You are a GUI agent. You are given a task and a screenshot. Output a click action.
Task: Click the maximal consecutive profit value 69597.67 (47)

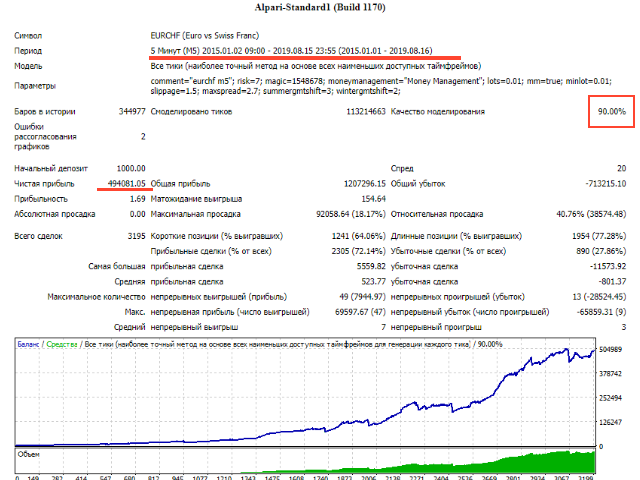pos(360,312)
